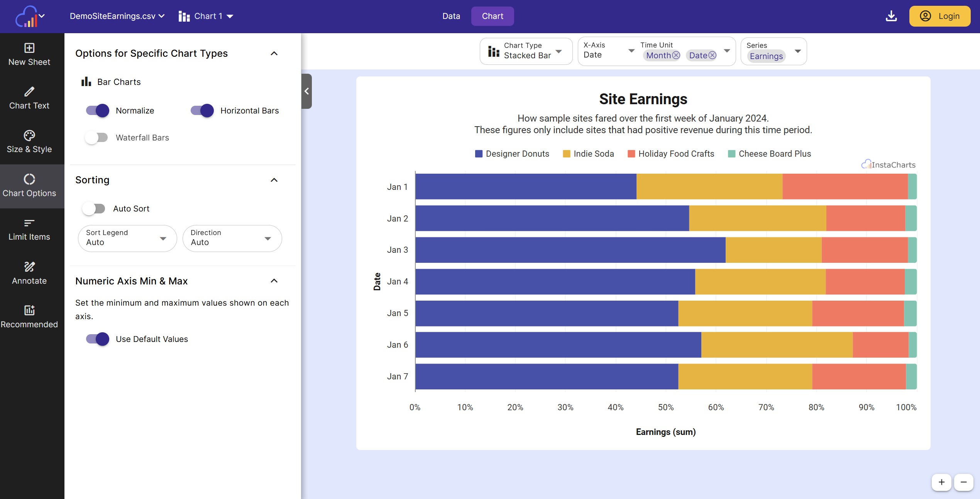980x499 pixels.
Task: Click the Login button
Action: pyautogui.click(x=939, y=16)
